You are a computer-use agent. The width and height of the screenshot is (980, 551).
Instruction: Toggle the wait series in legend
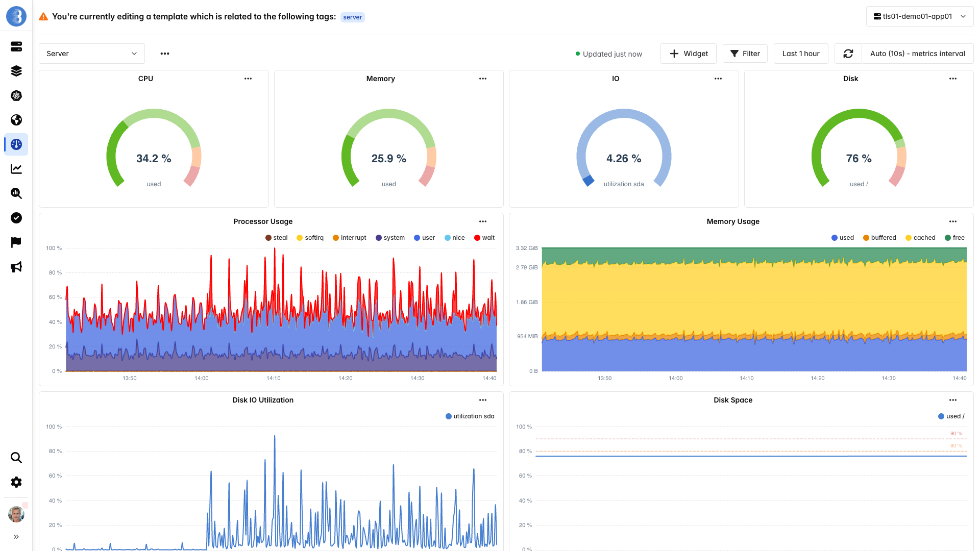click(484, 238)
